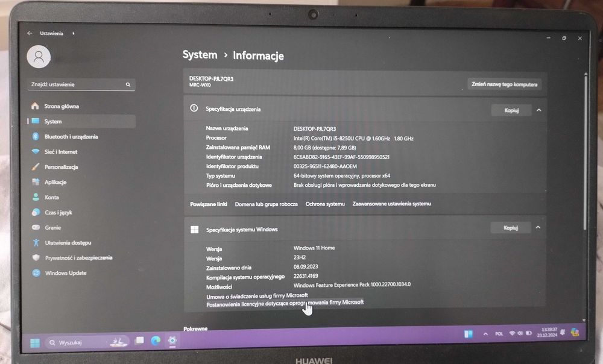Click the processor value Intel(R) Core(TM) i5-8250U
This screenshot has height=364, width=603.
tap(353, 139)
